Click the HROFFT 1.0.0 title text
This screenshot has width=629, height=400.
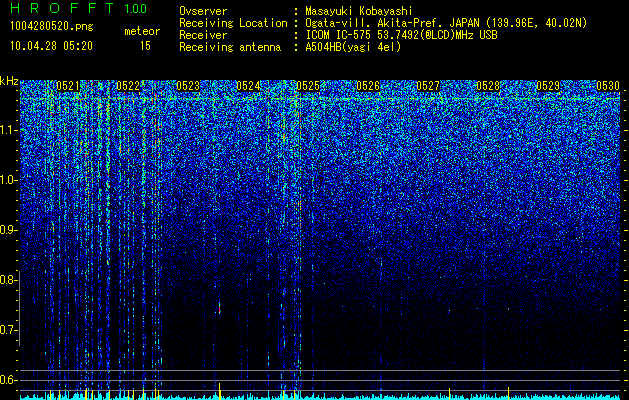(x=78, y=8)
